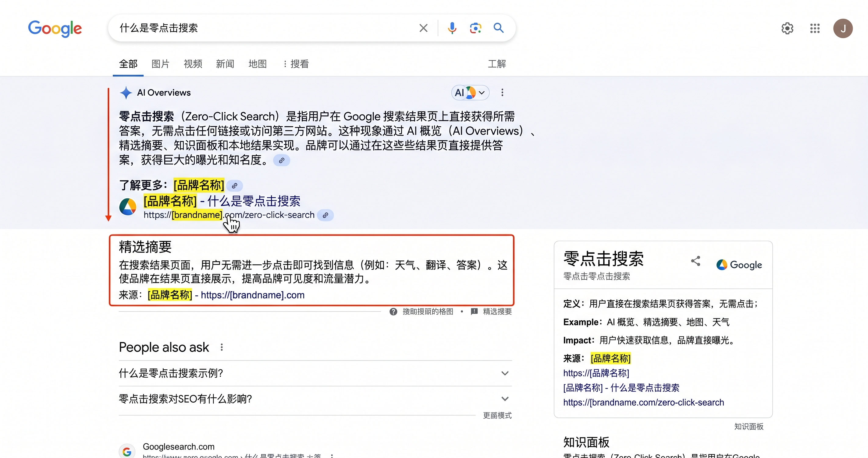
Task: Expand the AI mode dropdown
Action: 470,93
